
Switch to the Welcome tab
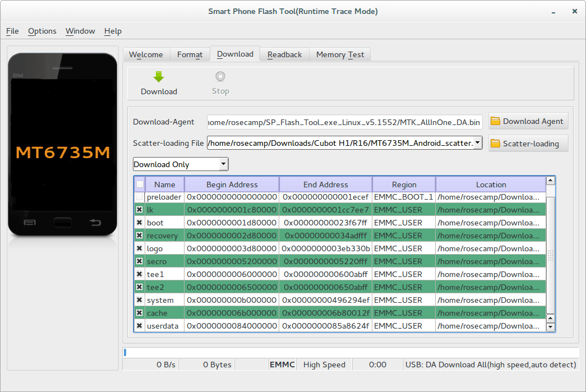click(146, 54)
